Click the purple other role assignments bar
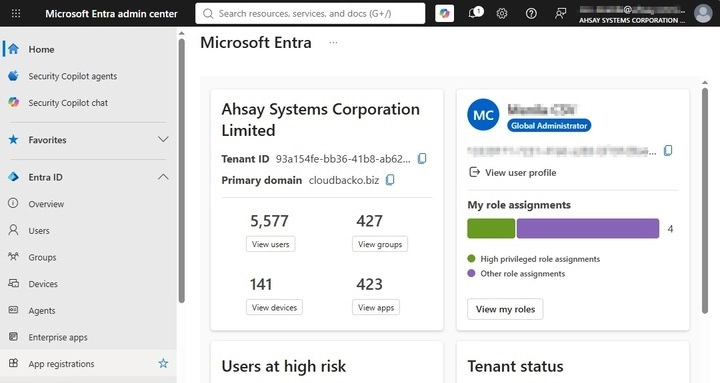The image size is (720, 383). [588, 228]
